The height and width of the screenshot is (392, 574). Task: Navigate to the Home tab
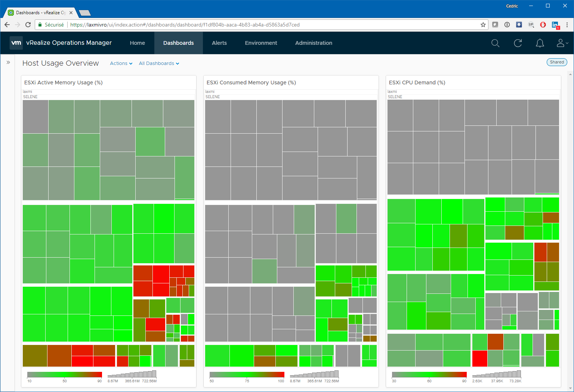137,43
